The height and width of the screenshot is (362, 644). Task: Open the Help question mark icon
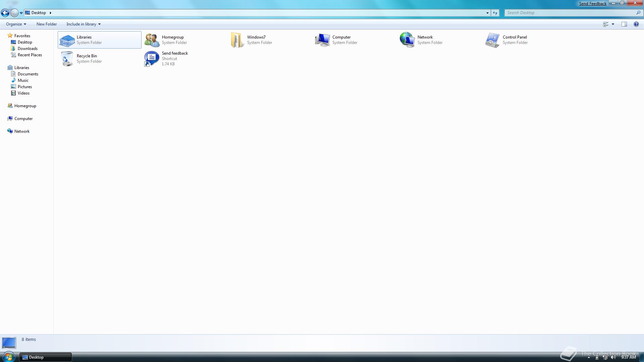[x=636, y=24]
